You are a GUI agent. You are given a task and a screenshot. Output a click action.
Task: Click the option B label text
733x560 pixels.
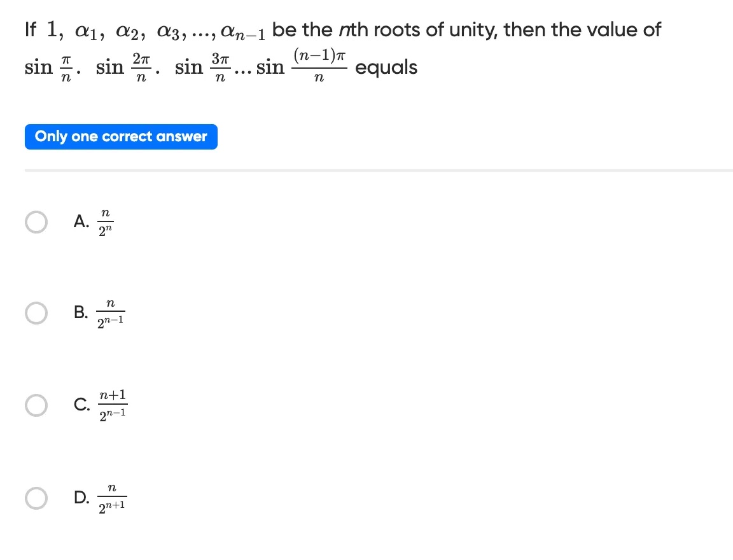[x=81, y=312]
